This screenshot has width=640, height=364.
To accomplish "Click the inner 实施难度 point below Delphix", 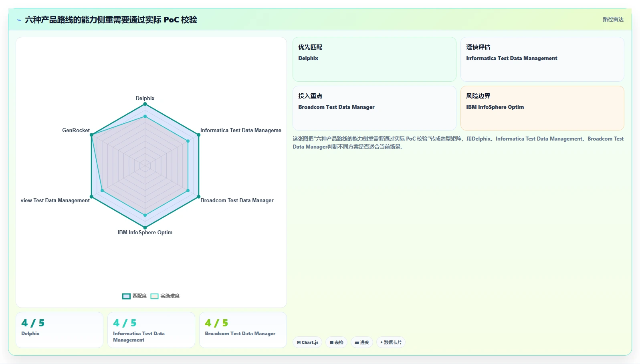I will point(145,117).
